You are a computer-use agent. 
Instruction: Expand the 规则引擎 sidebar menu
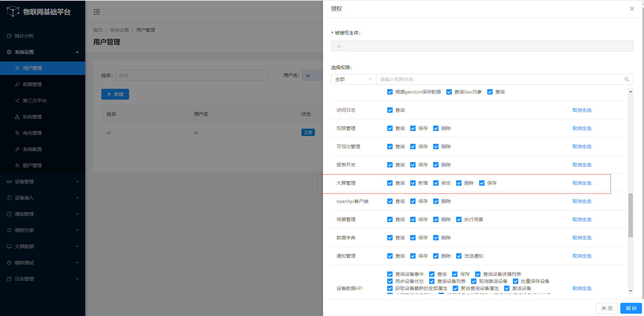(43, 230)
